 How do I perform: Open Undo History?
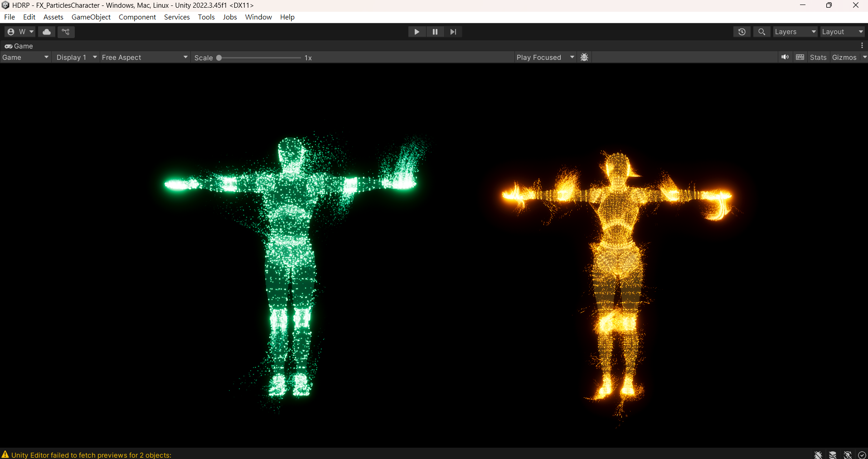(x=742, y=32)
